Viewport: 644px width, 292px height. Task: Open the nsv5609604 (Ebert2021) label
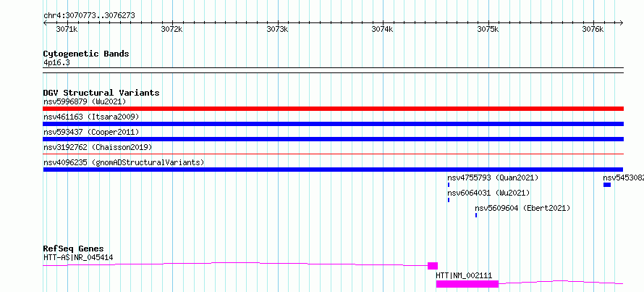click(523, 208)
